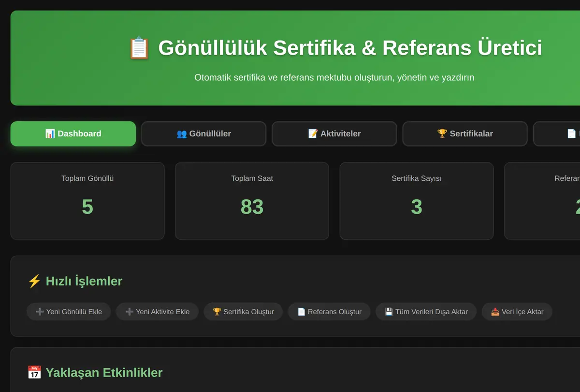Click the calendar icon beside Yaklaşan Etkinlikler
Viewport: 580px width, 392px height.
tap(34, 373)
